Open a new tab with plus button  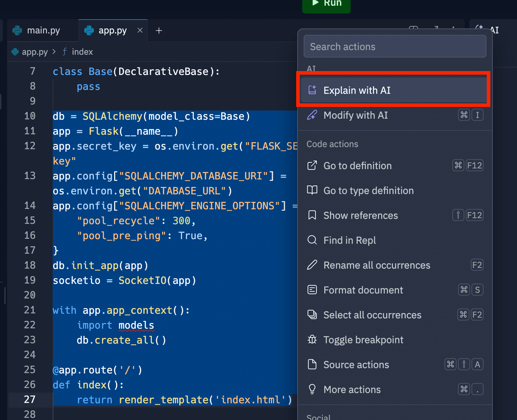point(159,31)
